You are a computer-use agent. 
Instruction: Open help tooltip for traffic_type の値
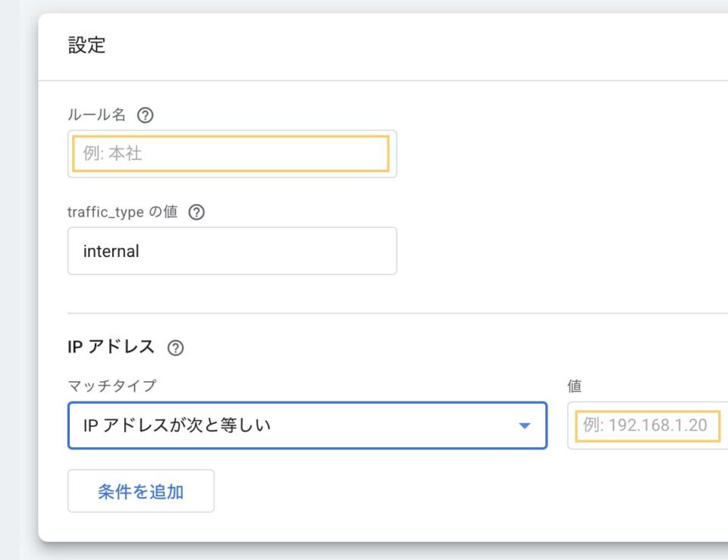pyautogui.click(x=196, y=212)
